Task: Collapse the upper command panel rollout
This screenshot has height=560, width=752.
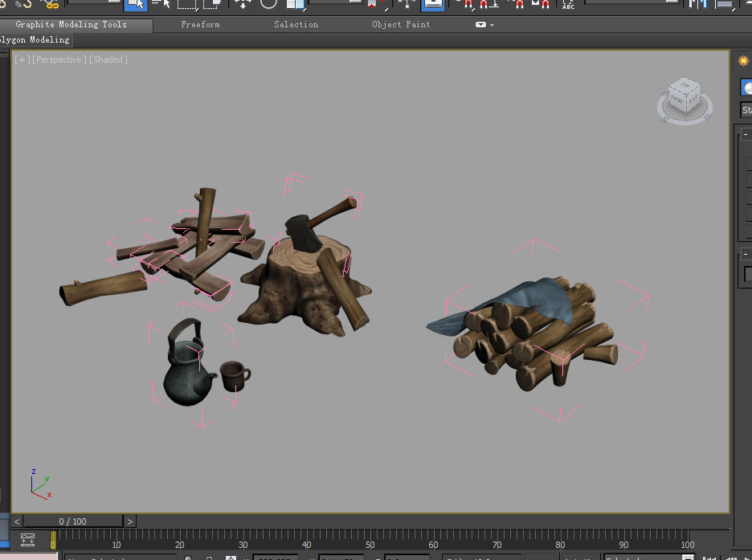Action: pos(746,134)
